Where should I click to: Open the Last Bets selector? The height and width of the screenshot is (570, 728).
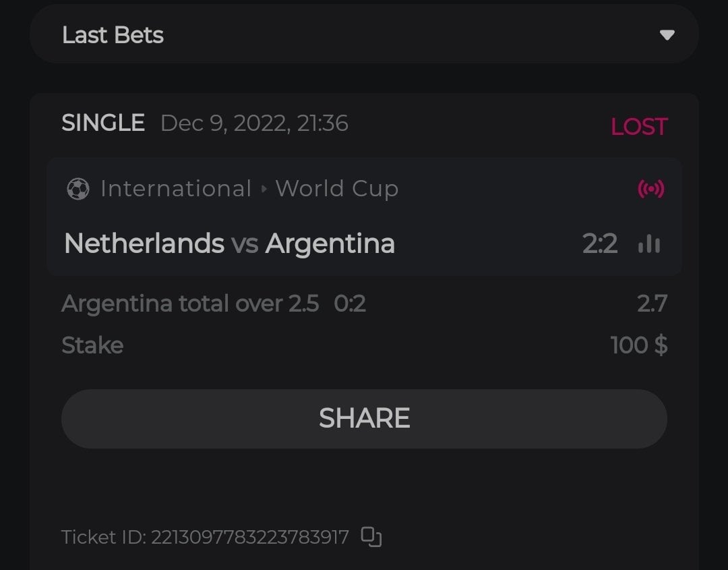pyautogui.click(x=364, y=34)
